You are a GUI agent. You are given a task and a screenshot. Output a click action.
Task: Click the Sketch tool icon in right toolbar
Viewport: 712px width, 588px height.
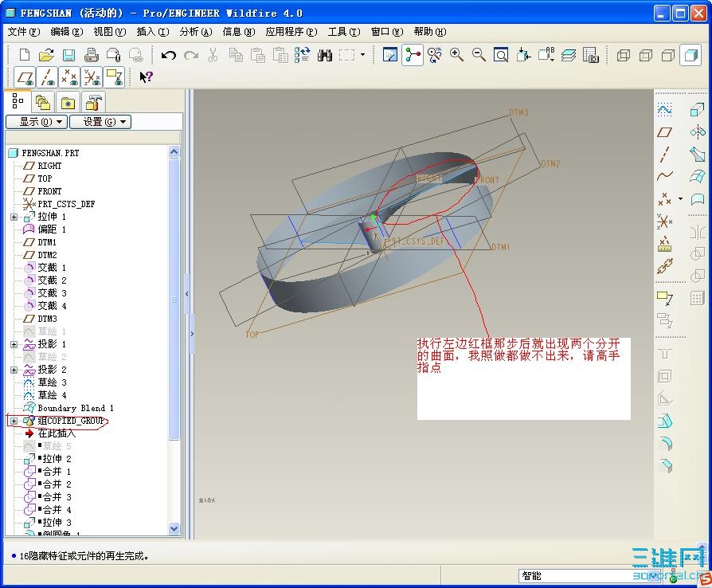(x=664, y=109)
